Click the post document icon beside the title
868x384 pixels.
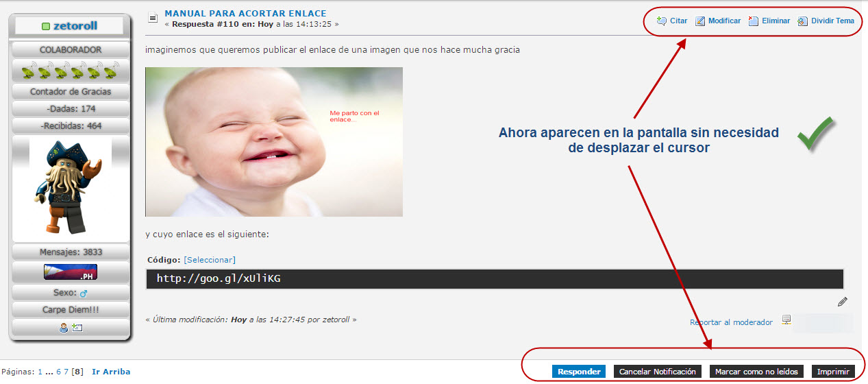tap(153, 19)
